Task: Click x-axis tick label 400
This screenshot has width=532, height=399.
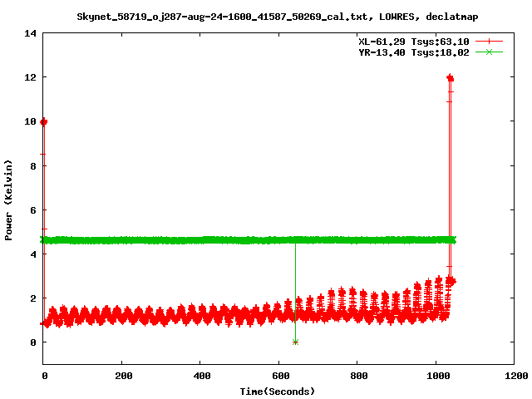Action: (x=202, y=376)
